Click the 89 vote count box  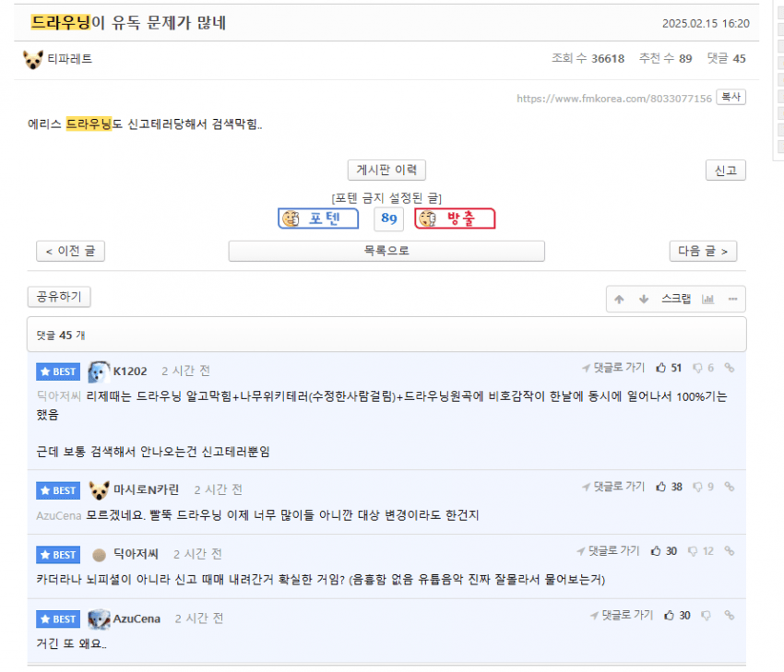(x=388, y=218)
